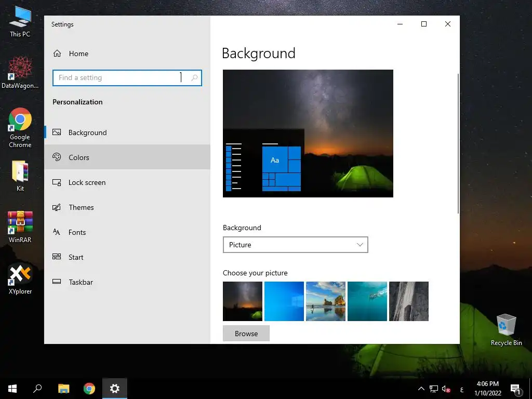532x399 pixels.
Task: Choose the blue Windows logo wallpaper thumbnail
Action: 284,301
